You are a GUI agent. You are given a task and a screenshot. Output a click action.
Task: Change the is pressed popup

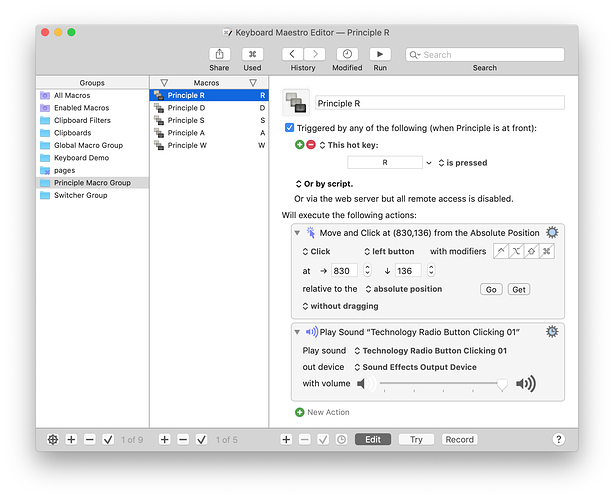(463, 163)
